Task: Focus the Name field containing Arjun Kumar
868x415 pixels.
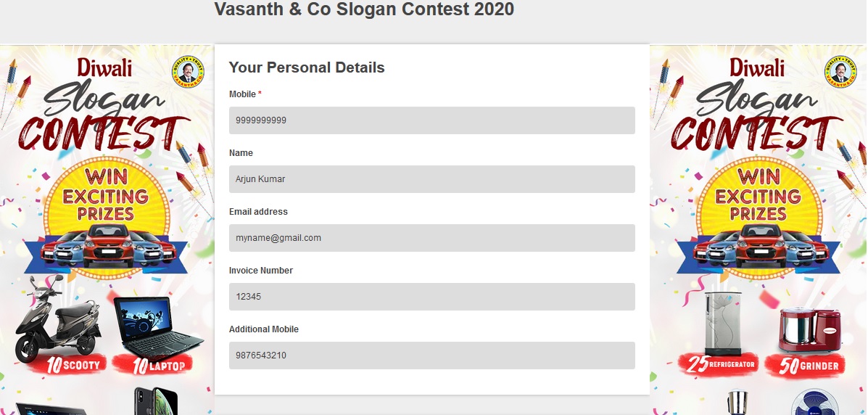Action: (x=431, y=179)
